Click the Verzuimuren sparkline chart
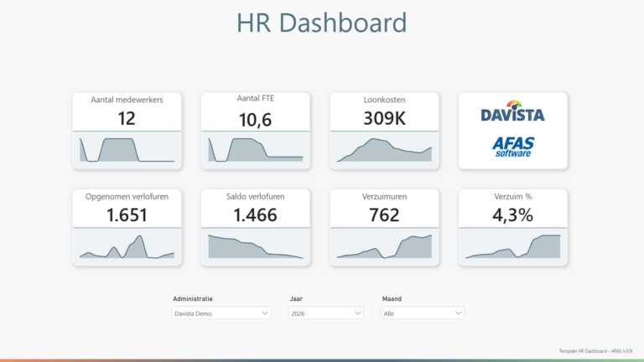This screenshot has width=644, height=362. click(x=384, y=246)
